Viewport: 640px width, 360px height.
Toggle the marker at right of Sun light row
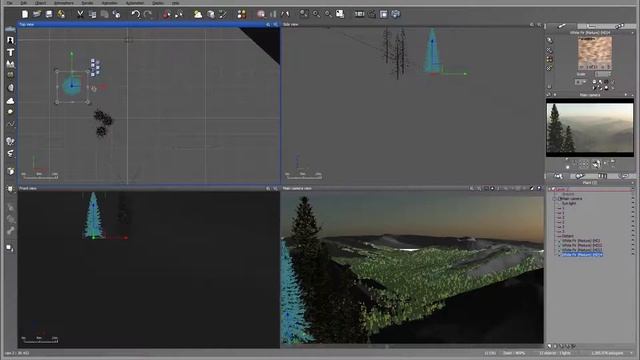(x=633, y=203)
